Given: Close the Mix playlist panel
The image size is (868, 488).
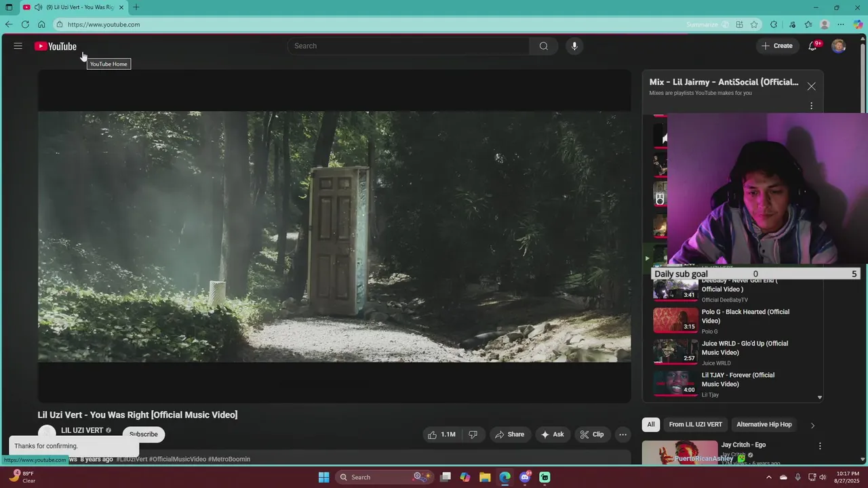Looking at the screenshot, I should [x=811, y=87].
